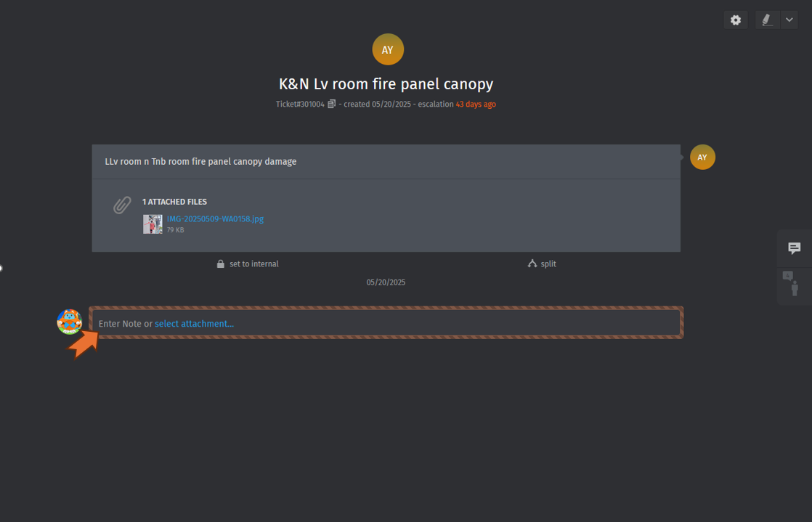The width and height of the screenshot is (812, 522).
Task: Click the article text about canopy damage
Action: coord(200,162)
